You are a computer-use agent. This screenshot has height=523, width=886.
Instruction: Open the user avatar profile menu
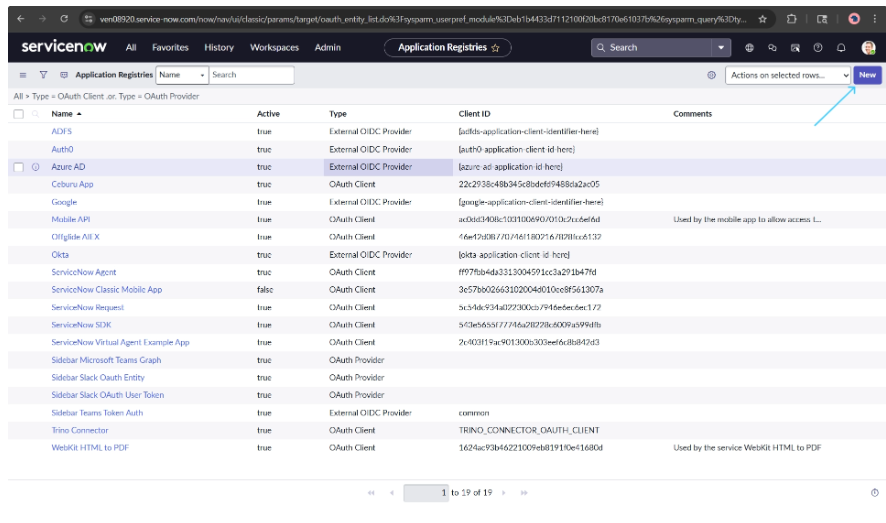click(868, 48)
